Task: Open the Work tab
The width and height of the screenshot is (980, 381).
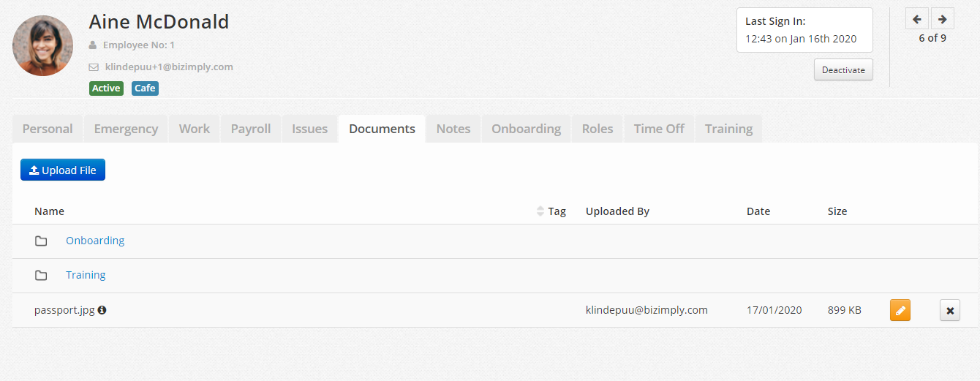Action: [195, 129]
